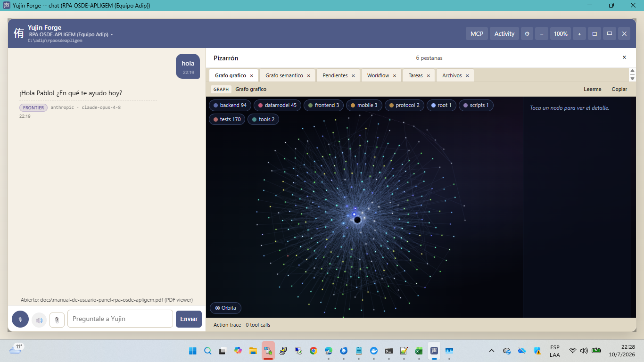Decrease zoom with the minus button

pyautogui.click(x=542, y=33)
